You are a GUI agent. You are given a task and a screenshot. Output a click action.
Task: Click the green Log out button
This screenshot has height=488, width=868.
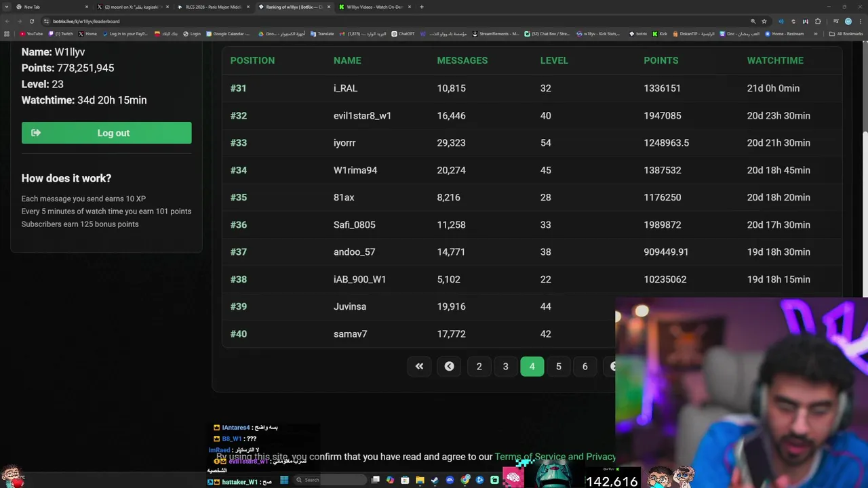[106, 133]
